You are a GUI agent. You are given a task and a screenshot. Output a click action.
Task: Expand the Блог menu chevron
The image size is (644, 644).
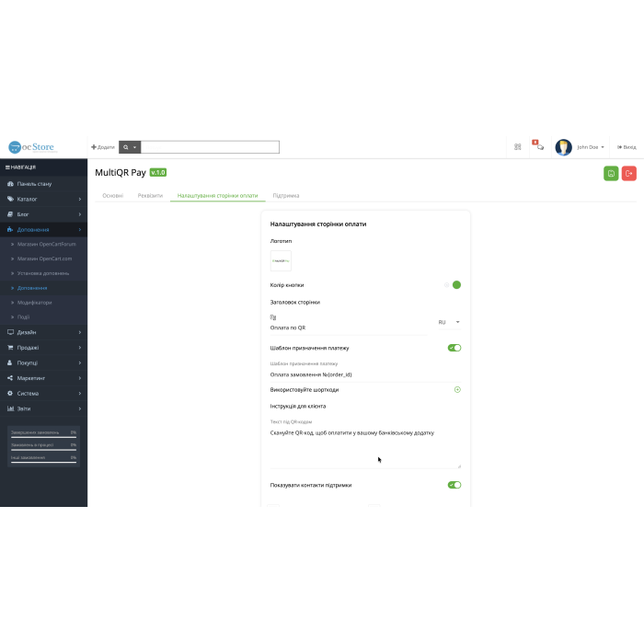[80, 214]
